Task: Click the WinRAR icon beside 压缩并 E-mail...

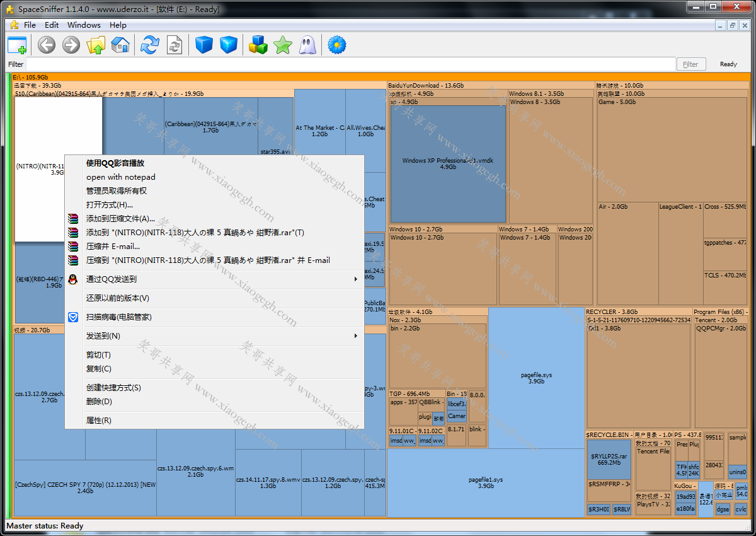Action: coord(73,247)
